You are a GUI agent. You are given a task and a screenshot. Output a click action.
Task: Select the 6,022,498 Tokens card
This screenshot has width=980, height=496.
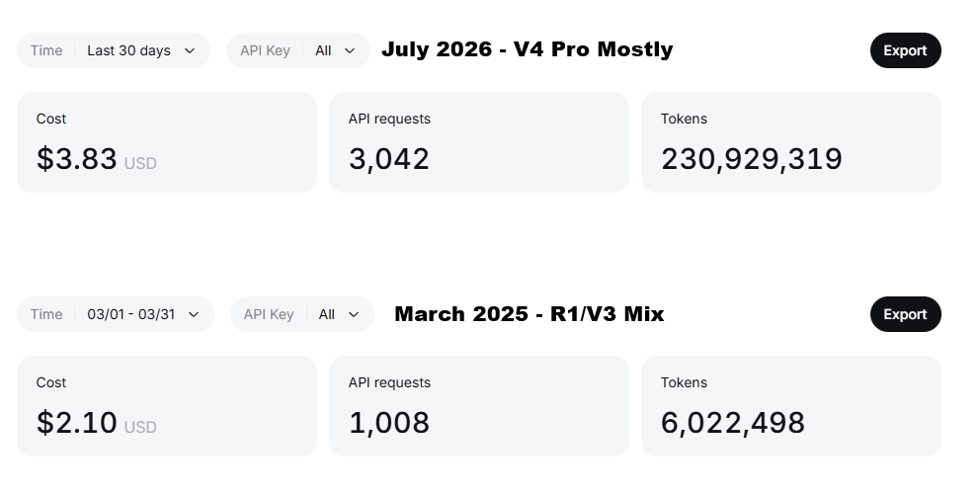tap(791, 406)
